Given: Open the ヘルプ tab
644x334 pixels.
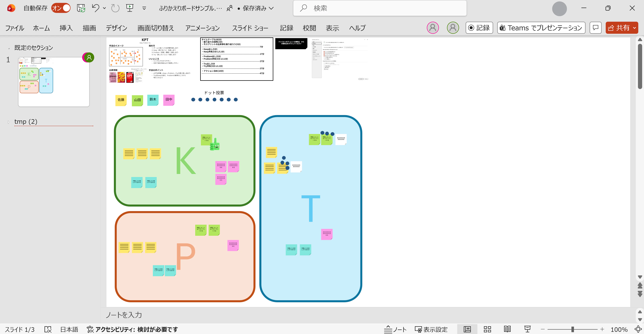Looking at the screenshot, I should pos(357,28).
